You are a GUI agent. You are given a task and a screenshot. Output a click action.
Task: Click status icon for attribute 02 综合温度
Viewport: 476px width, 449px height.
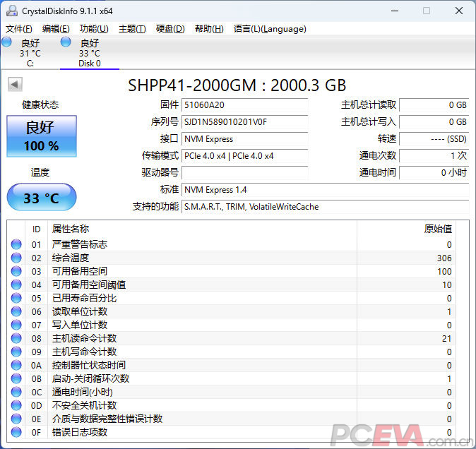[x=16, y=258]
